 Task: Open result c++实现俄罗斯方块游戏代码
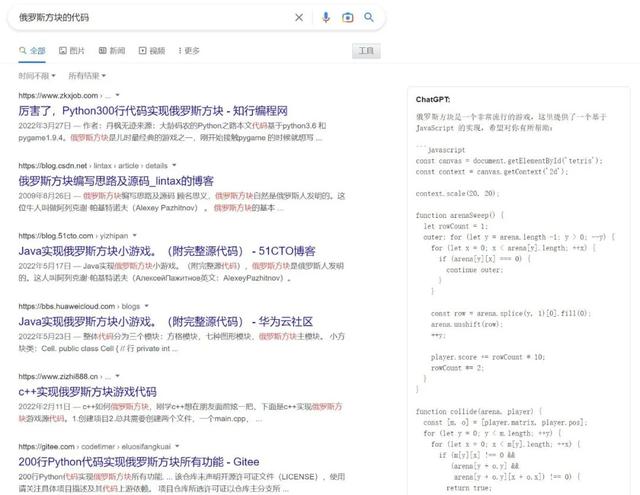coord(87,392)
